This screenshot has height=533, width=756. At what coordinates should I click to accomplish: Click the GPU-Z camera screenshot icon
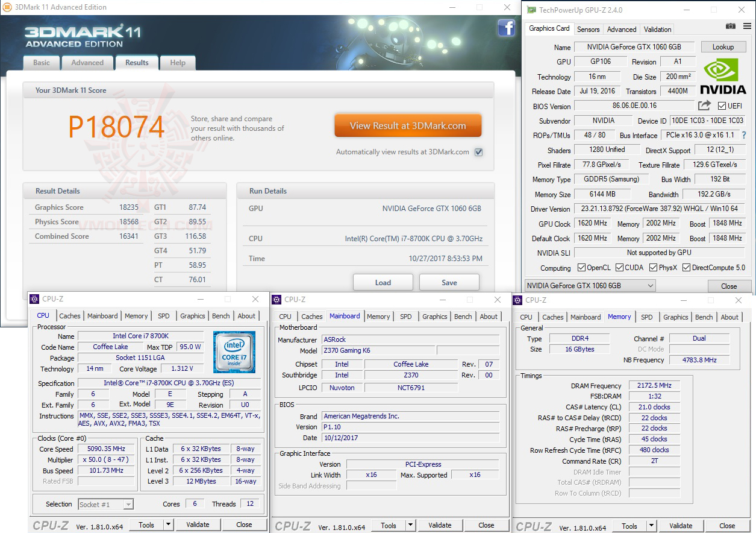pyautogui.click(x=731, y=27)
